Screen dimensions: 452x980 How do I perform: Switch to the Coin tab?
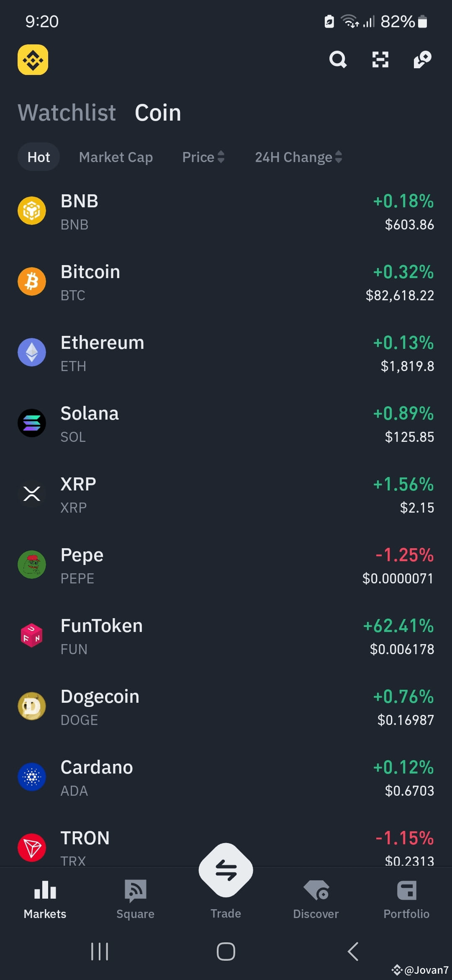pyautogui.click(x=158, y=113)
